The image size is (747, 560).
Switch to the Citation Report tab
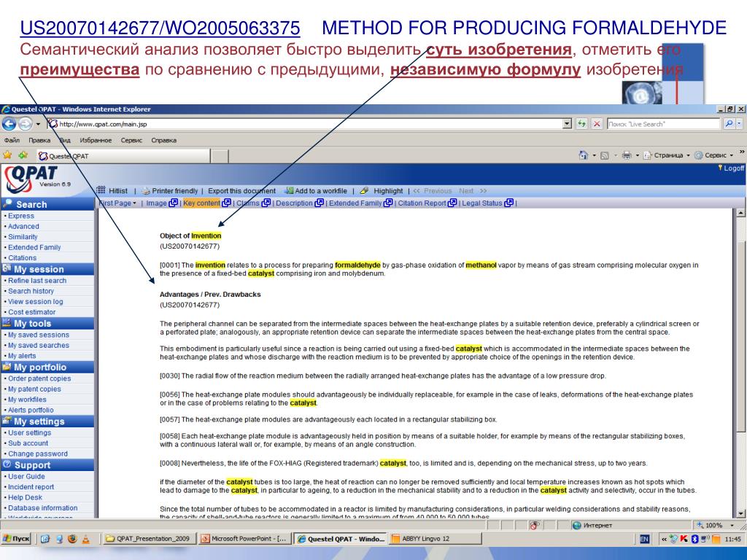(x=422, y=203)
